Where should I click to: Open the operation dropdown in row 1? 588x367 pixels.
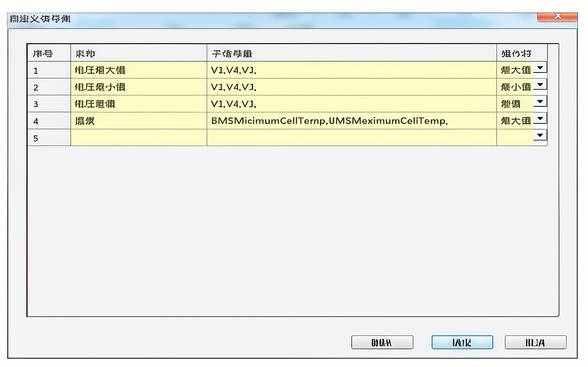click(540, 68)
